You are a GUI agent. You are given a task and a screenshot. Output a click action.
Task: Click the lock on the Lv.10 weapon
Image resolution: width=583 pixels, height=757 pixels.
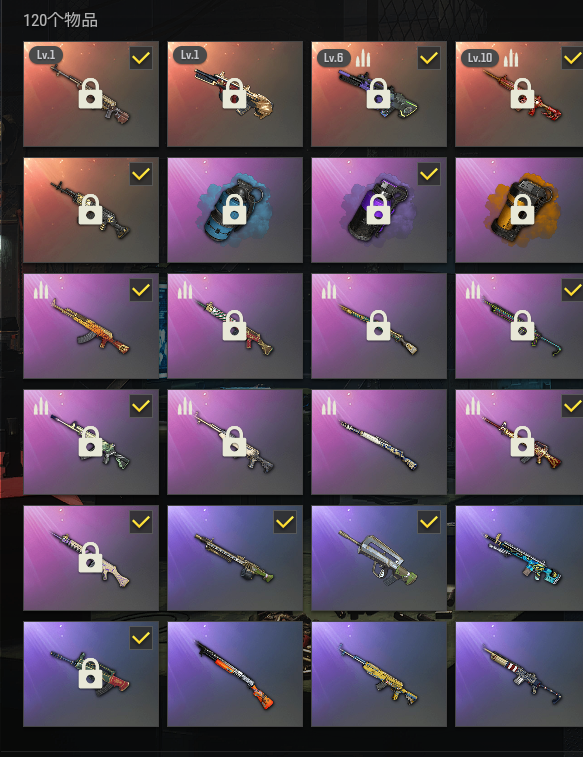[x=522, y=94]
